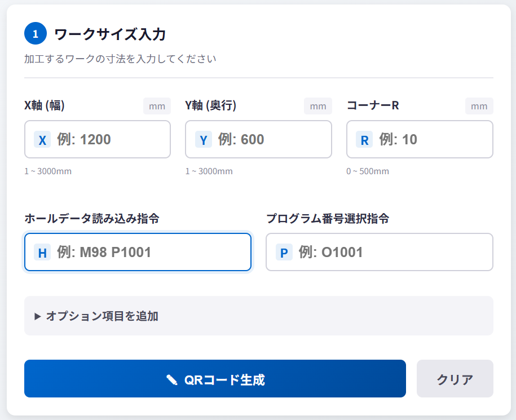Viewport: 516px width, 420px height.
Task: Click the H hole data prefix icon
Action: pos(42,253)
